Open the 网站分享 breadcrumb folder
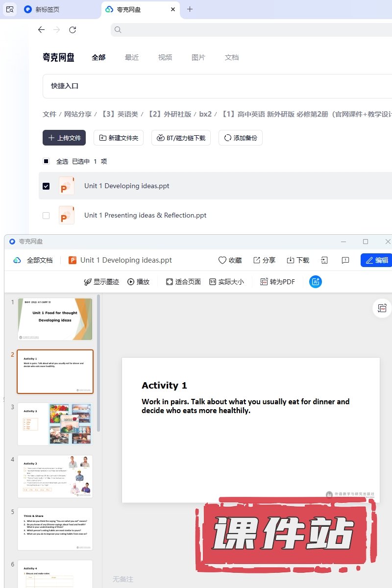This screenshot has width=392, height=588. tap(78, 114)
